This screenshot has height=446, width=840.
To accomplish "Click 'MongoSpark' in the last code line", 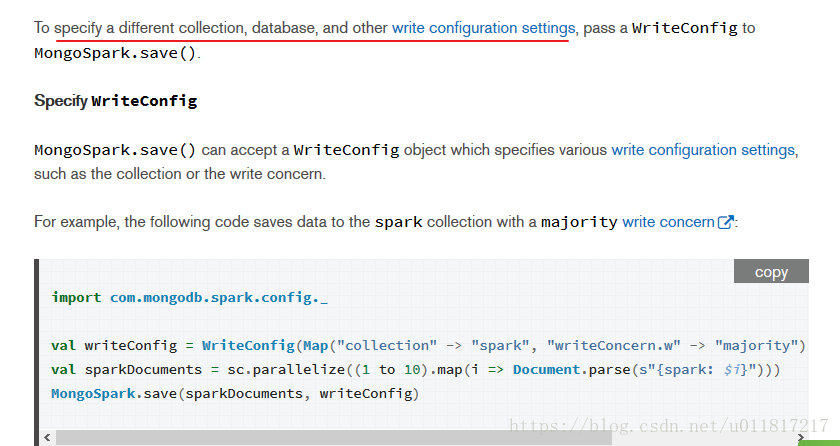I will [93, 394].
